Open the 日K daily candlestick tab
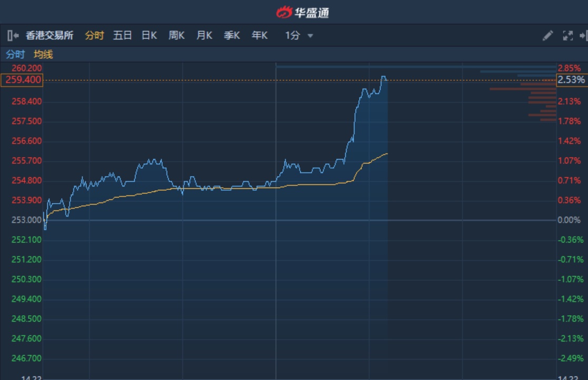The image size is (588, 380). tap(149, 35)
